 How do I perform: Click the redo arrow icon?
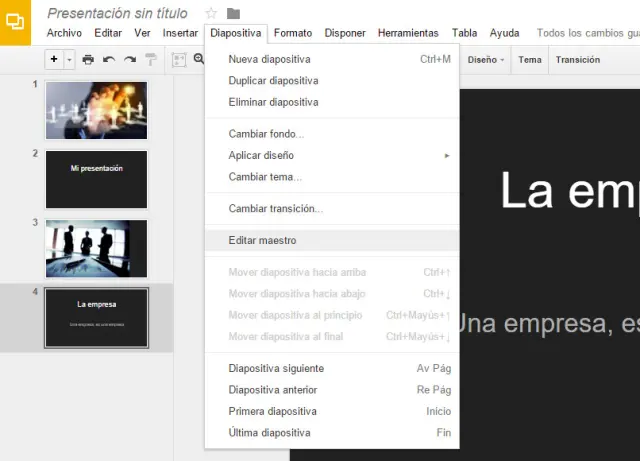130,60
